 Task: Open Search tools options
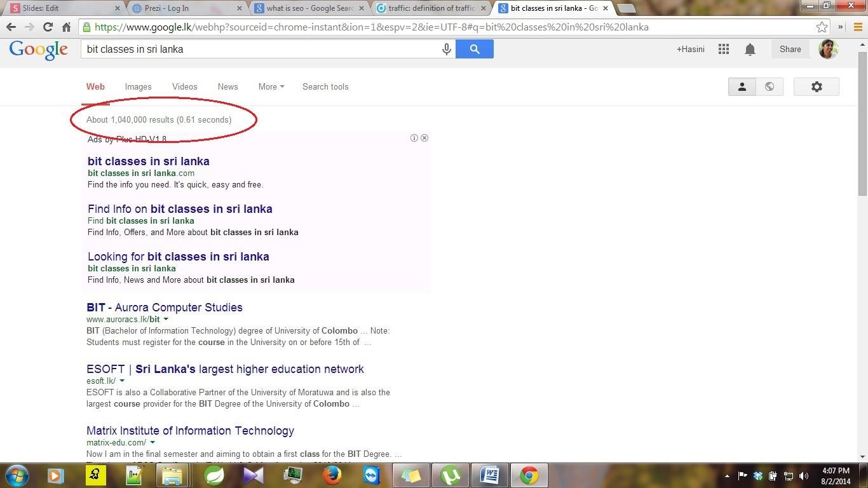[x=325, y=86]
